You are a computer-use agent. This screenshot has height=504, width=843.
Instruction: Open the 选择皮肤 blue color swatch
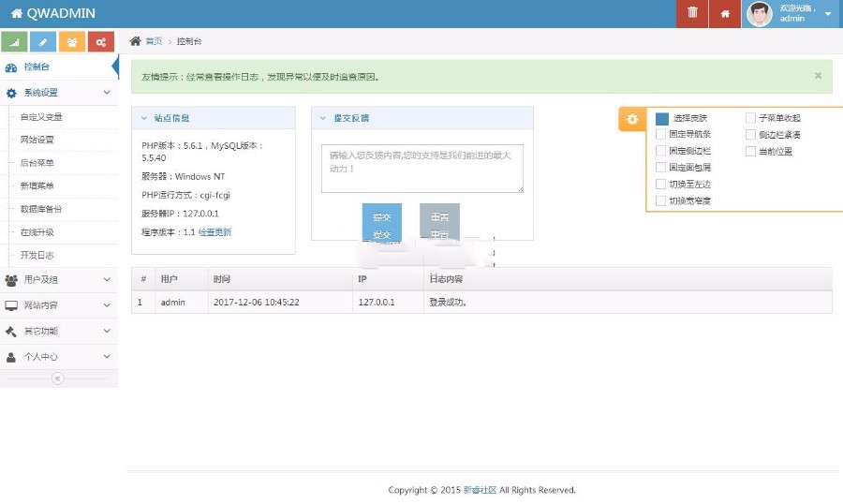[662, 118]
